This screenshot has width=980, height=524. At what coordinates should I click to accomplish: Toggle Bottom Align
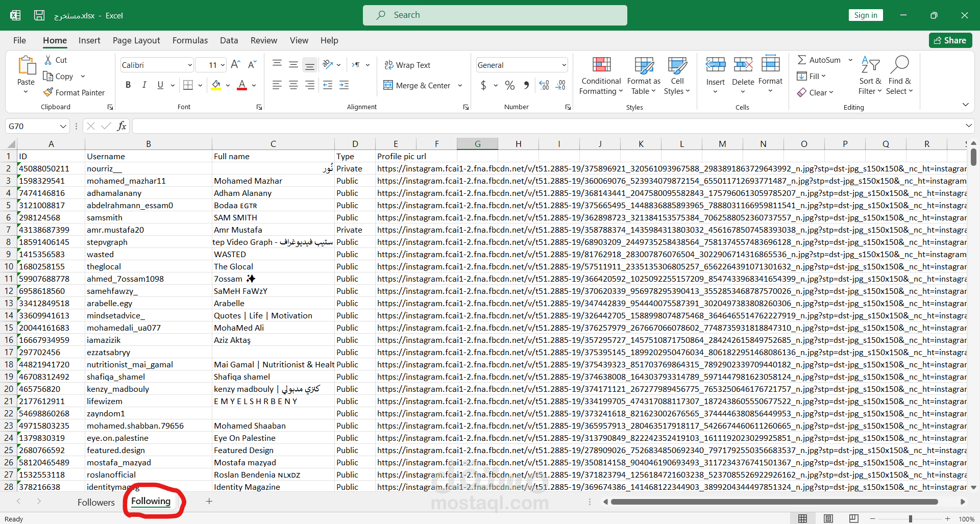point(310,65)
